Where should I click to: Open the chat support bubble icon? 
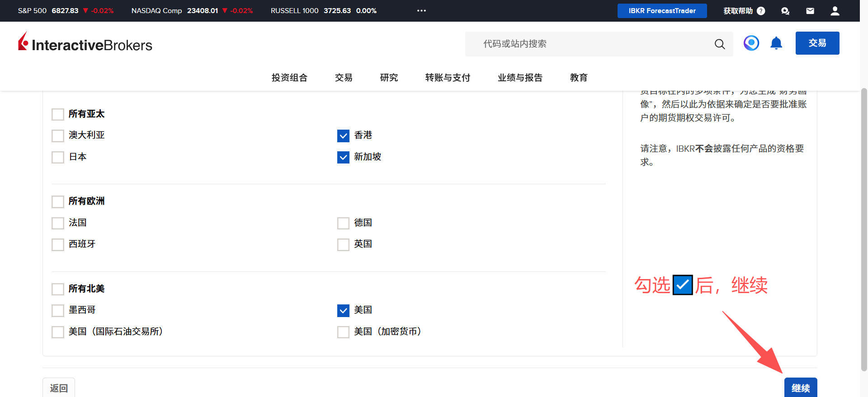785,11
